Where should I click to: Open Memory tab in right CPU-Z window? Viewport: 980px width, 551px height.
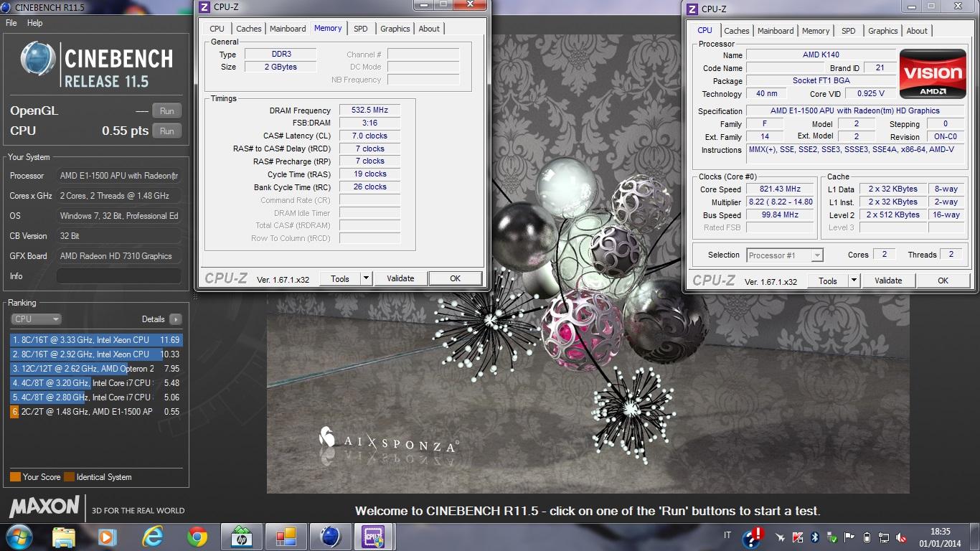point(816,31)
